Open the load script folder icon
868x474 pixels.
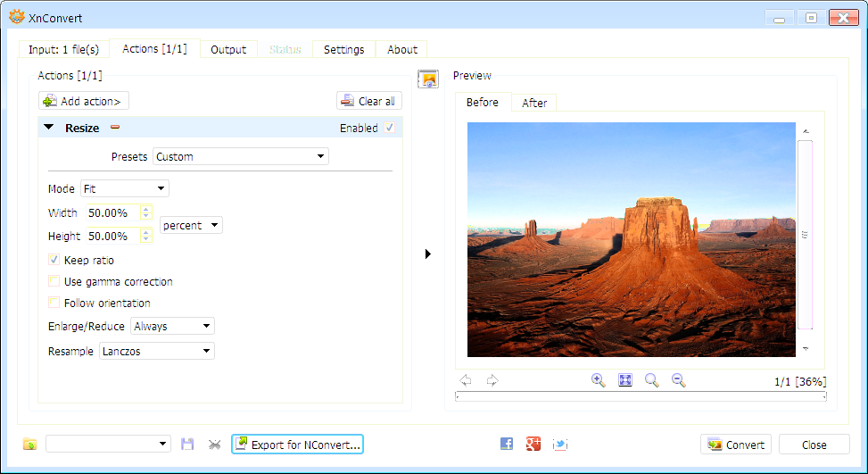[30, 445]
